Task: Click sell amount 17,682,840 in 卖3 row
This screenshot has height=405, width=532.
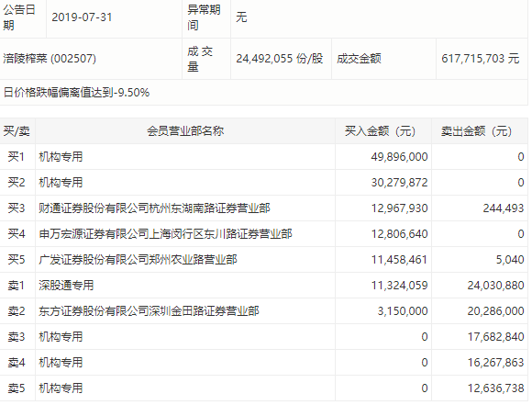Action: click(495, 337)
